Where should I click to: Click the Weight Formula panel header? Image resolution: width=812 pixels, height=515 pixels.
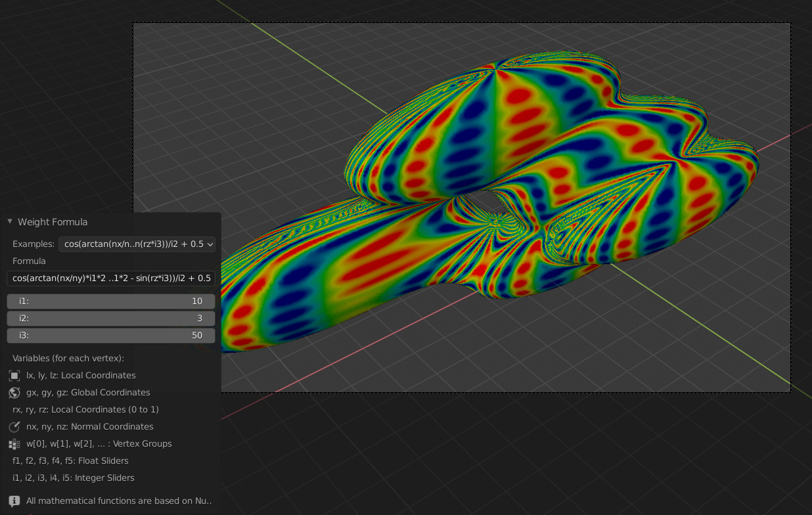tap(53, 221)
